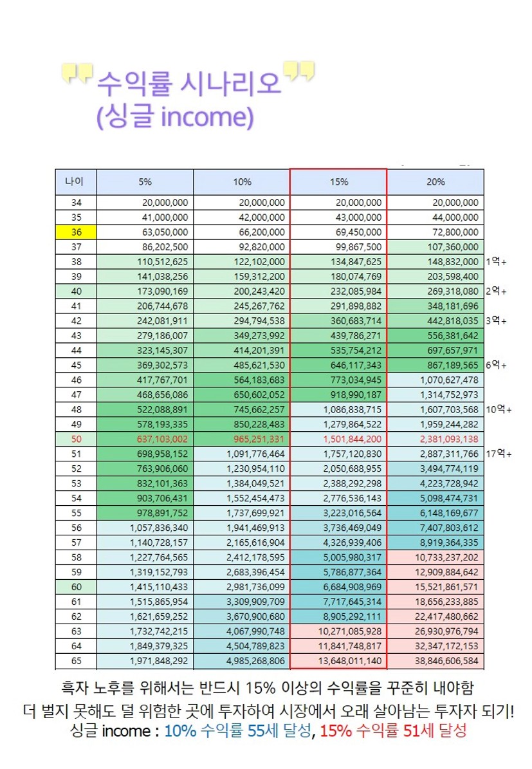Click the 17억+ annotation label

tap(499, 454)
